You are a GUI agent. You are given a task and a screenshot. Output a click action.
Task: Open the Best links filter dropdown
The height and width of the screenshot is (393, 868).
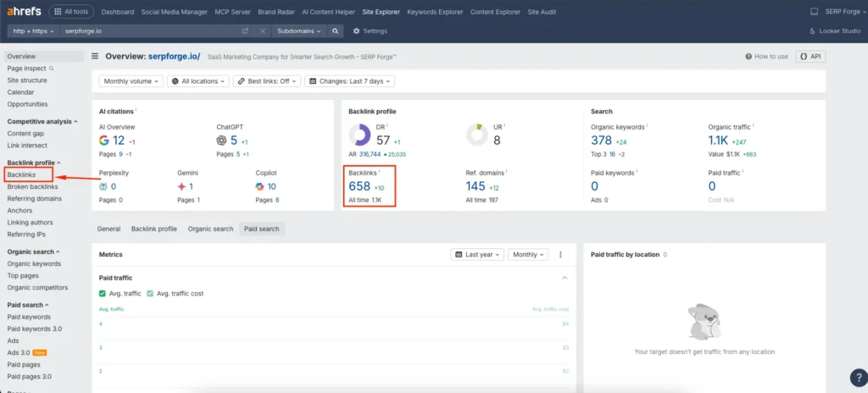click(x=267, y=81)
